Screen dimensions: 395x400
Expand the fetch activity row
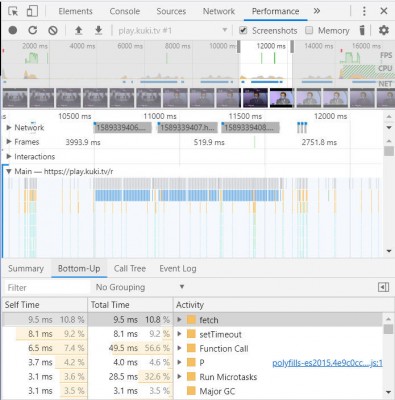pyautogui.click(x=179, y=320)
